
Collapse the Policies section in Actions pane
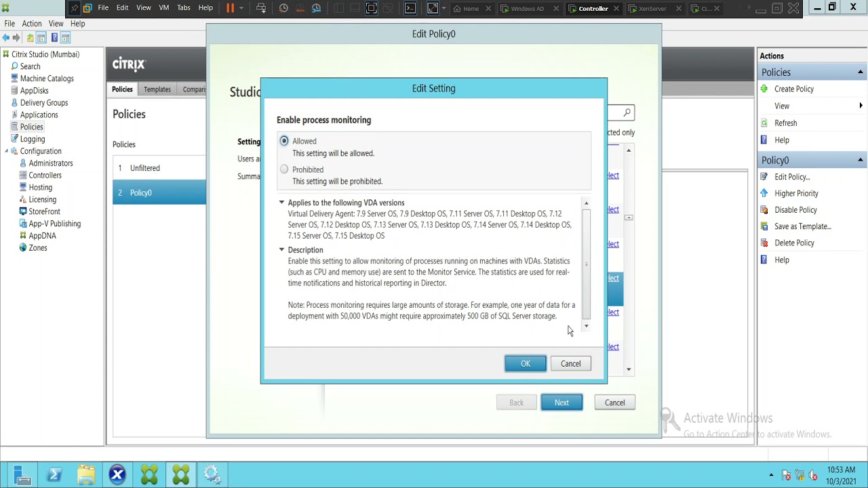861,73
